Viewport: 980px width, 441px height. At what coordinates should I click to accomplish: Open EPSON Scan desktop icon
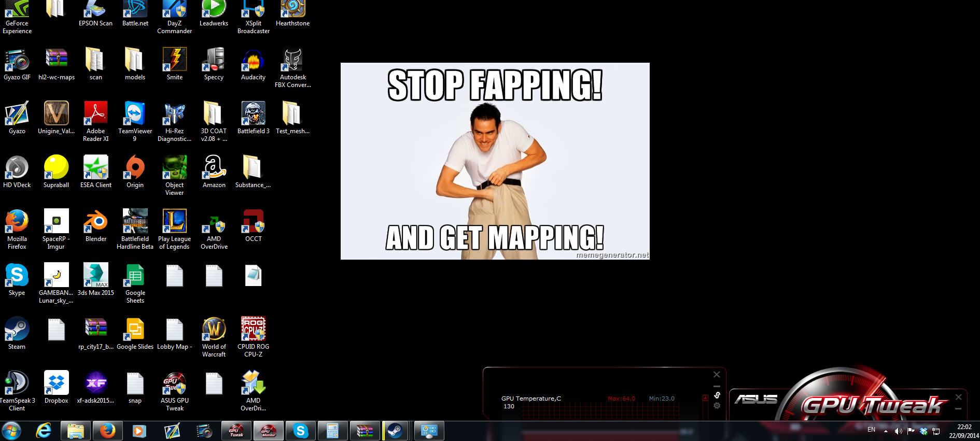click(95, 14)
